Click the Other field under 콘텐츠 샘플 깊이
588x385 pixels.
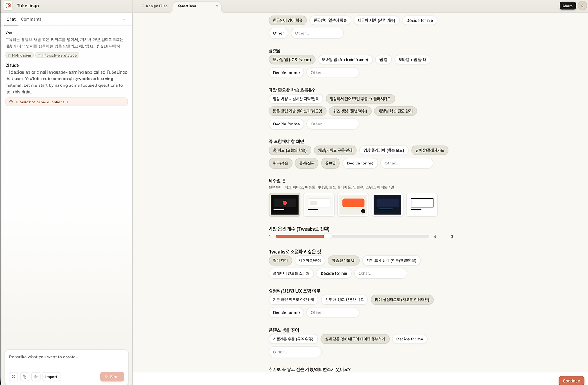pyautogui.click(x=295, y=352)
